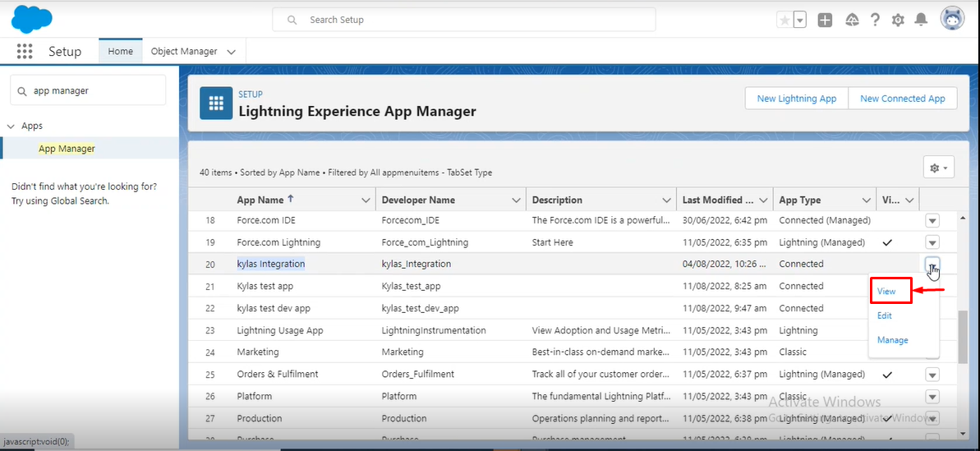Open the Description column chevron menu
Image resolution: width=980 pixels, height=451 pixels.
pyautogui.click(x=667, y=200)
